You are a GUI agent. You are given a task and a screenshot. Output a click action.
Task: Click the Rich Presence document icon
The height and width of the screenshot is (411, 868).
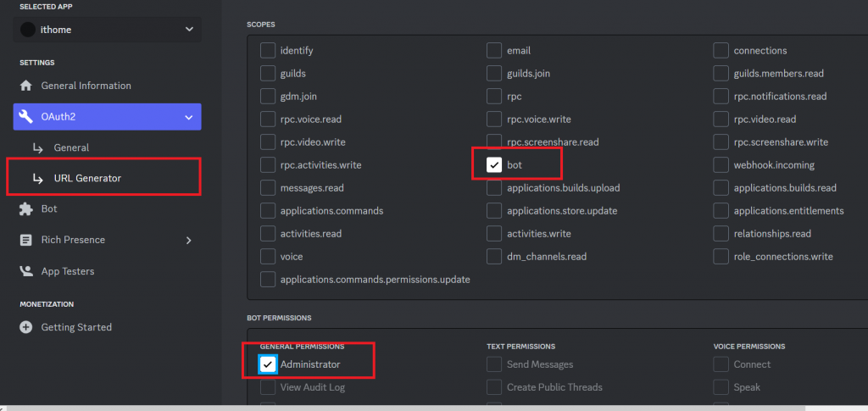pos(26,240)
